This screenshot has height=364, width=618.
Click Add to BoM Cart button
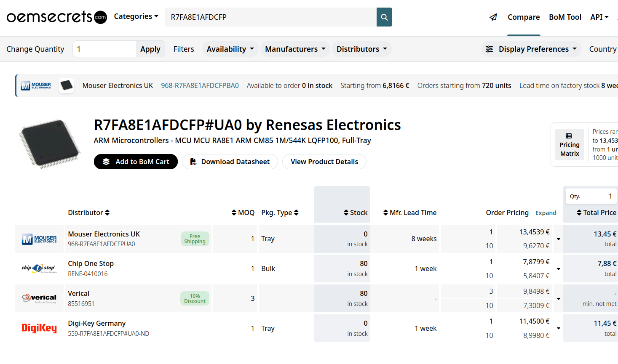136,162
